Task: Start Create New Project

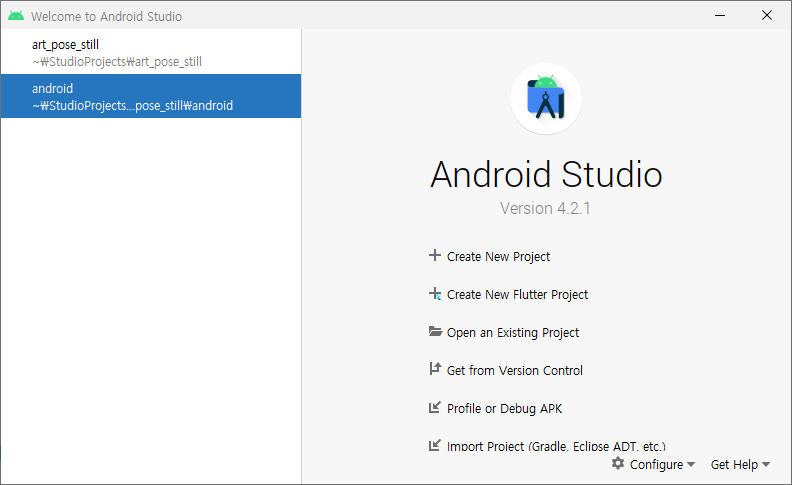Action: [x=498, y=257]
